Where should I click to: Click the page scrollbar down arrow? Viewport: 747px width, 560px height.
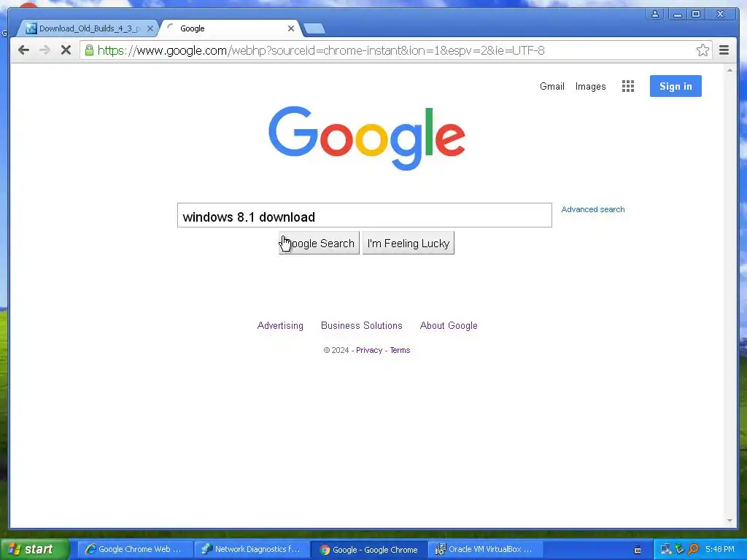click(729, 521)
